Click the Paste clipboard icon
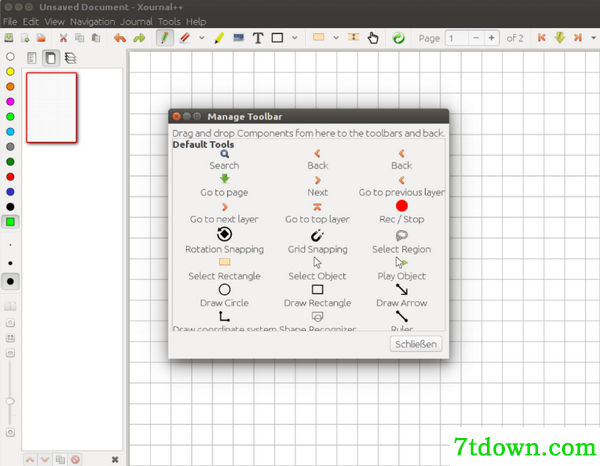Screen dimensions: 600x466 (96, 38)
